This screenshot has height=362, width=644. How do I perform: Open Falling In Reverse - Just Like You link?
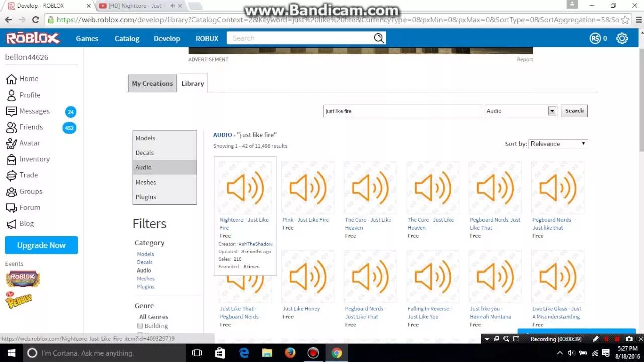[x=430, y=313]
